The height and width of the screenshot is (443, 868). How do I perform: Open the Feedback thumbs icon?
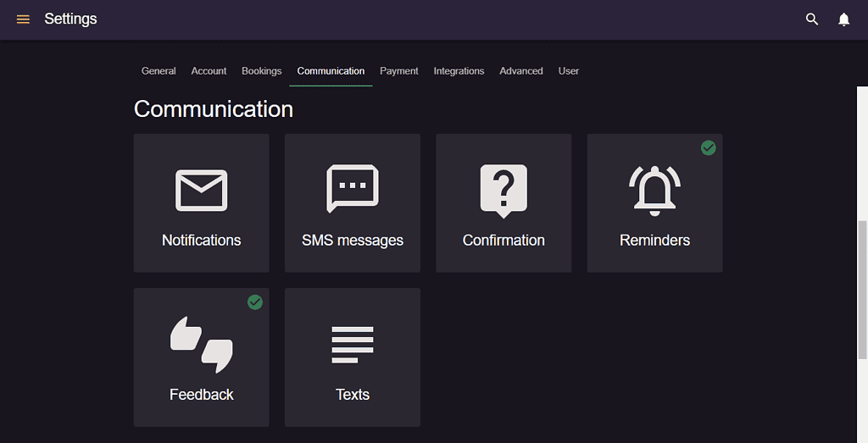coord(202,344)
